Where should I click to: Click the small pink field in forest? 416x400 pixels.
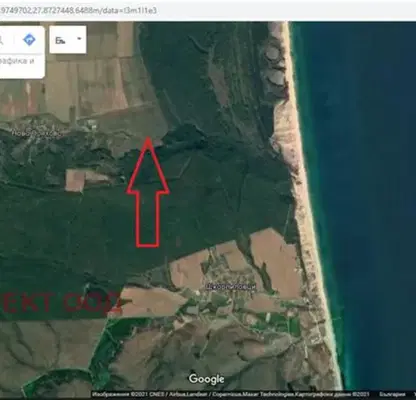[x=75, y=180]
